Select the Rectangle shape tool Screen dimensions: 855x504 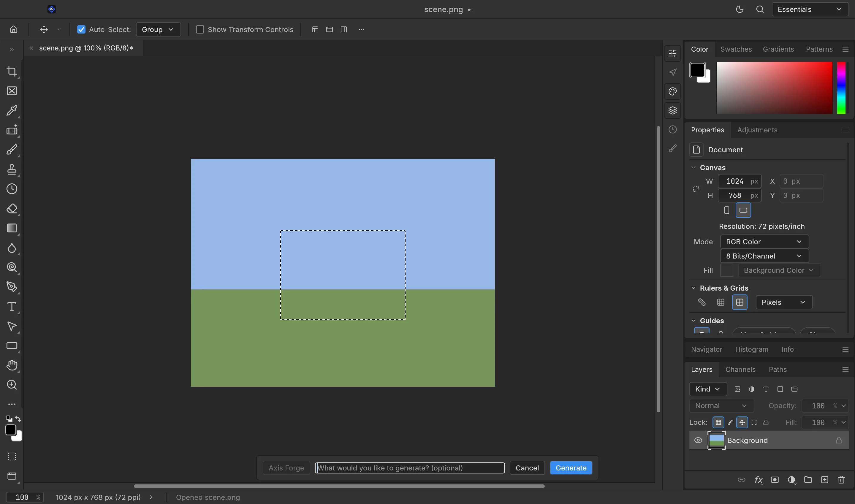point(12,345)
